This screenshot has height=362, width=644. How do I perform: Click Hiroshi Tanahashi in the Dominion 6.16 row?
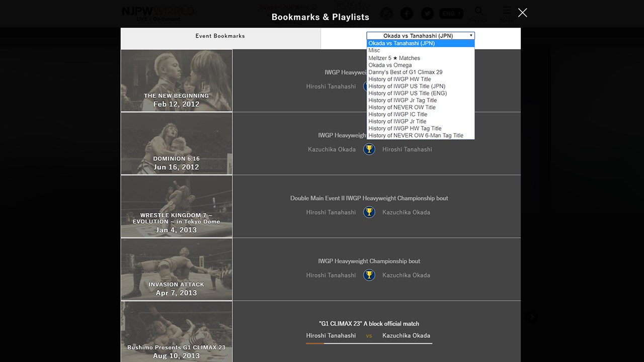[x=407, y=149]
